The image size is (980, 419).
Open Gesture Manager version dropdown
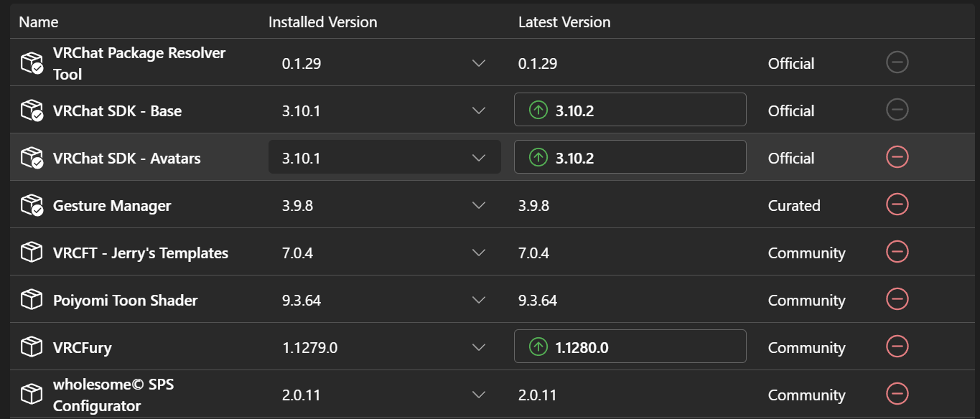(x=479, y=205)
